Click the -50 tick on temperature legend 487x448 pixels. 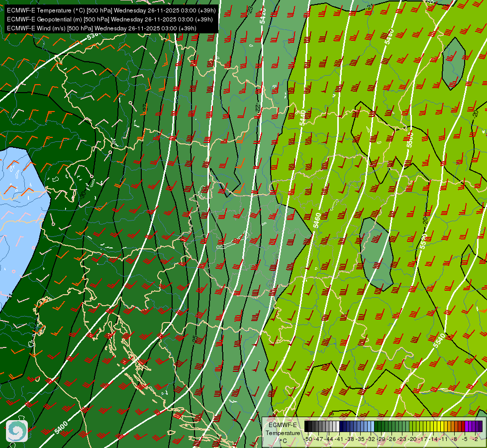coord(308,439)
